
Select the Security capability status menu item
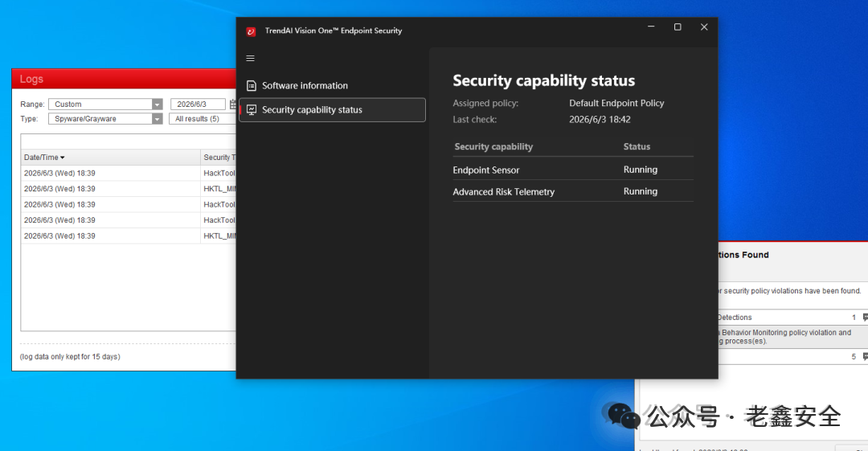(332, 109)
